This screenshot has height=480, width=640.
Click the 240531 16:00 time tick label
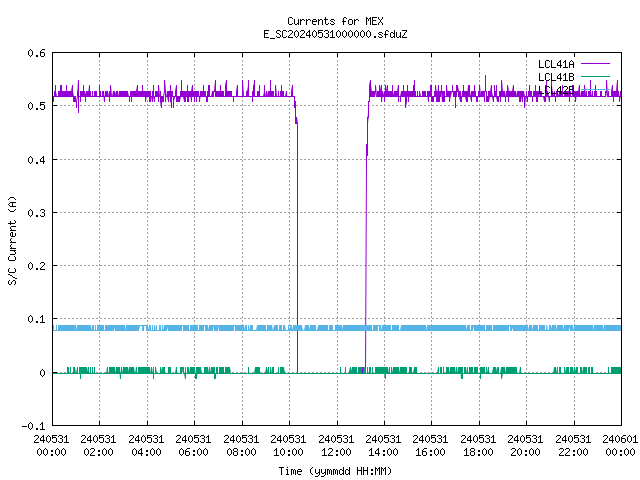point(431,445)
